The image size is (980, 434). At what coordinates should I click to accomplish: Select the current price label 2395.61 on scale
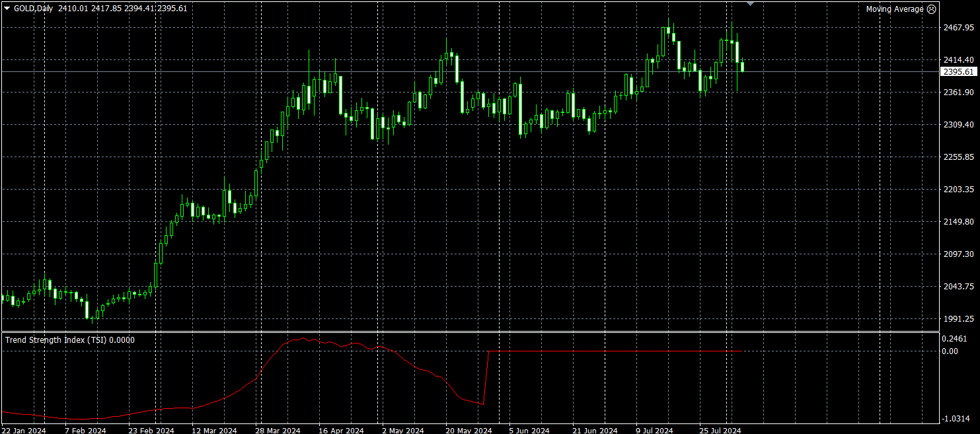tap(959, 71)
